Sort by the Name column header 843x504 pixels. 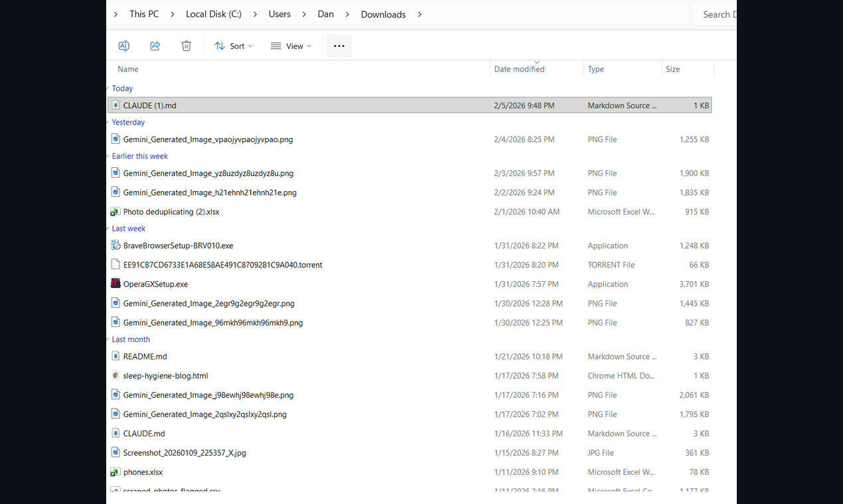point(128,69)
